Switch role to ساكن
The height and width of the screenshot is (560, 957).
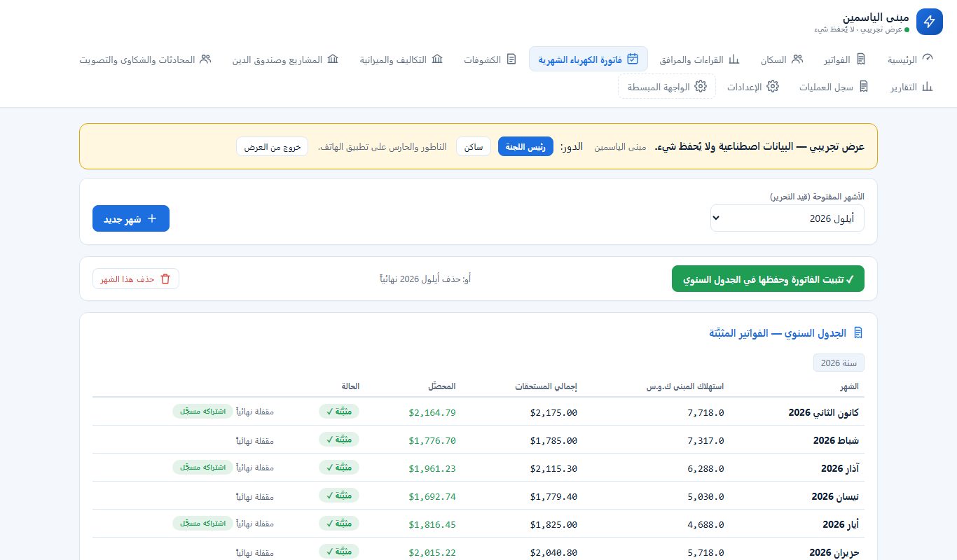(473, 147)
